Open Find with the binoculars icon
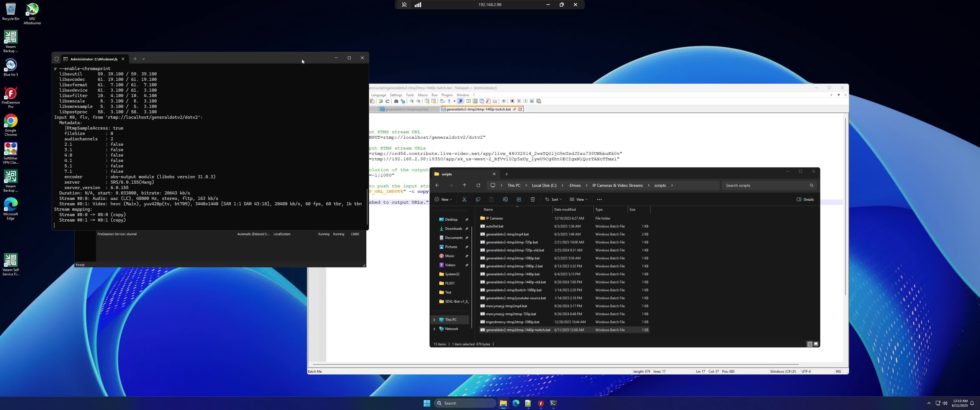The width and height of the screenshot is (980, 410). pyautogui.click(x=396, y=101)
